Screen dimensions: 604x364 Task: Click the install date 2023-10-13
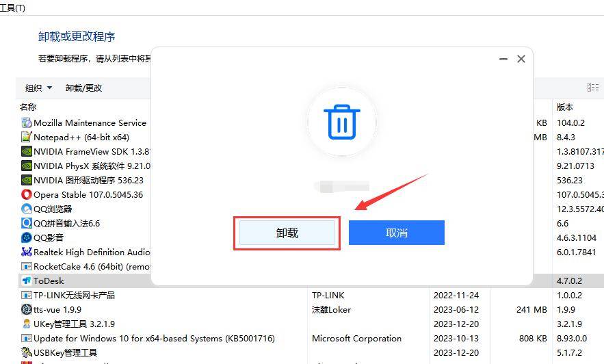(456, 339)
